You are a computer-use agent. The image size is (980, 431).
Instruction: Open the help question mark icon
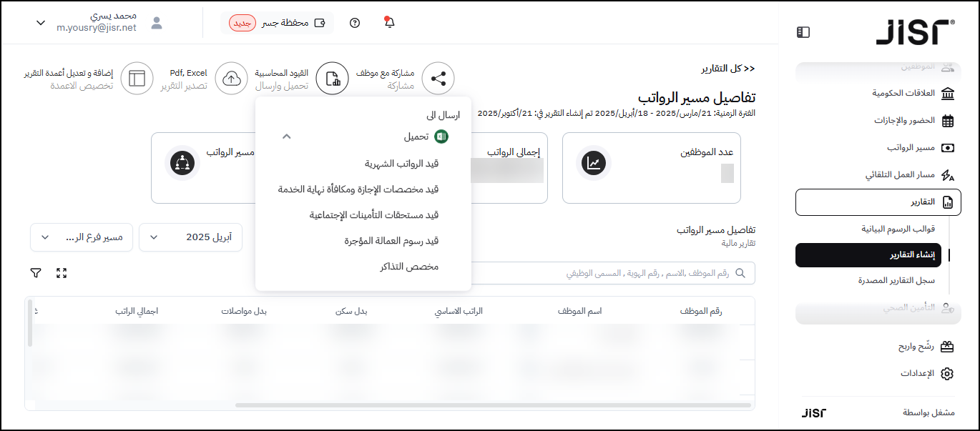(x=355, y=23)
